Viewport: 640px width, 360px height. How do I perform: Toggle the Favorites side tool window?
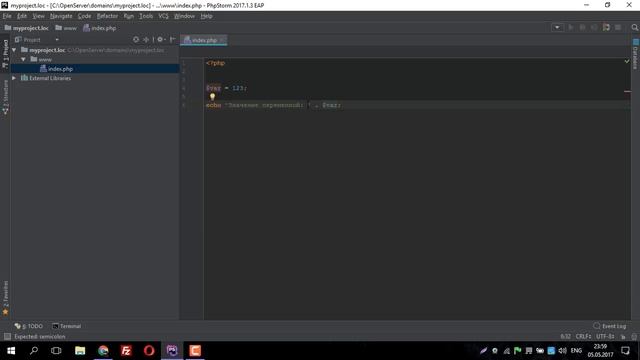coord(5,298)
